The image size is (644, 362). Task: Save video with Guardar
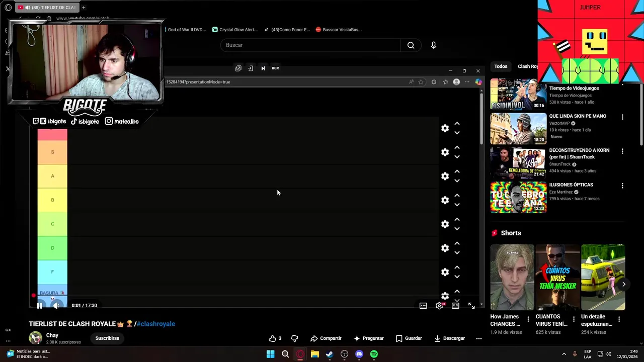coord(409,338)
